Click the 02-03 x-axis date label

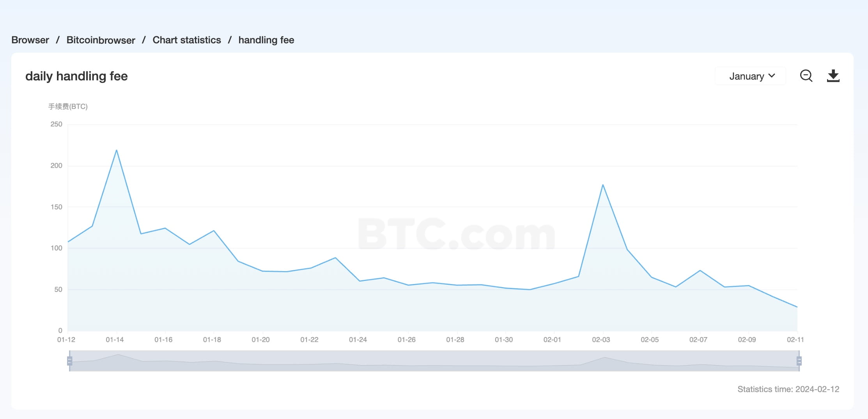pos(601,340)
